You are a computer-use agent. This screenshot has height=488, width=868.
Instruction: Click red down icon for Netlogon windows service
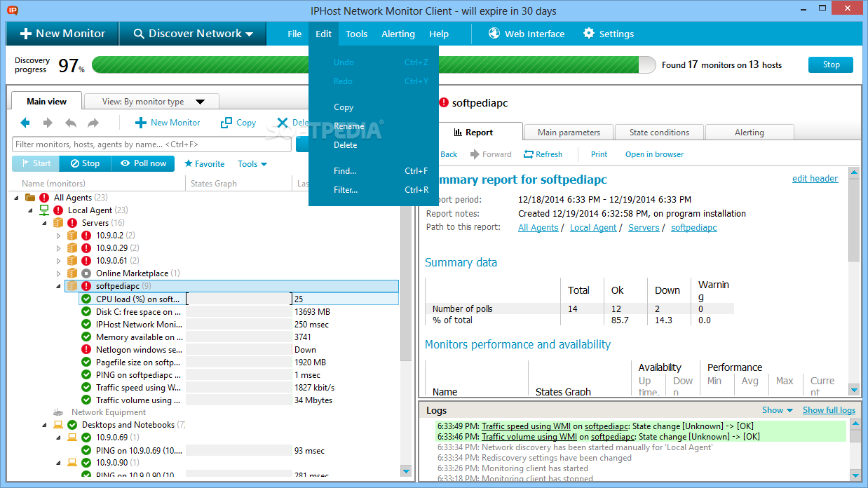coord(86,350)
